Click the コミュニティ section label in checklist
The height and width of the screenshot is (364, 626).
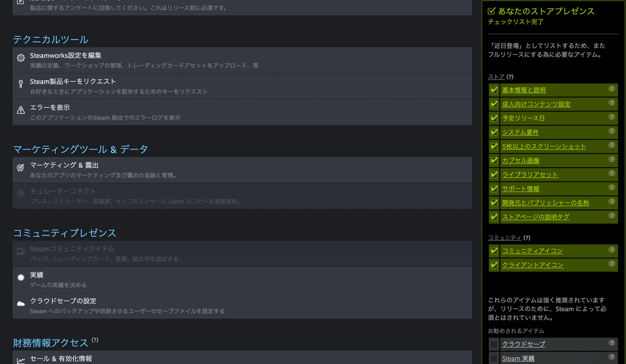click(x=504, y=238)
